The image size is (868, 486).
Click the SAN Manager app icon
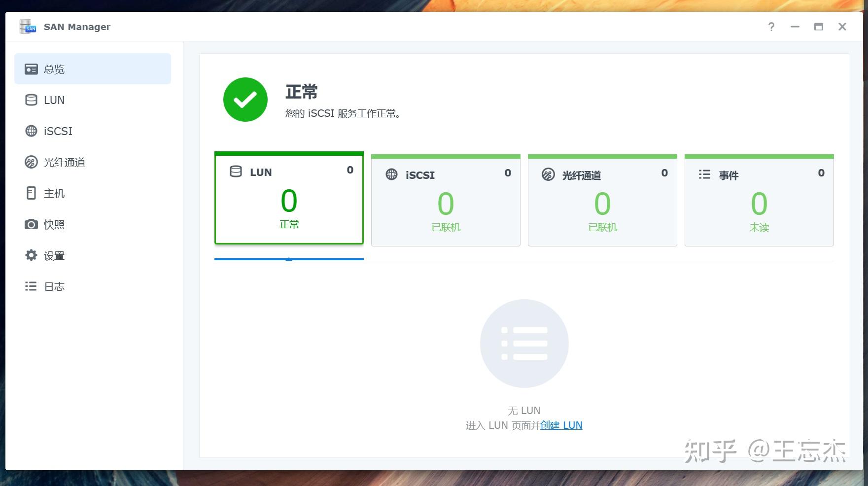tap(28, 27)
